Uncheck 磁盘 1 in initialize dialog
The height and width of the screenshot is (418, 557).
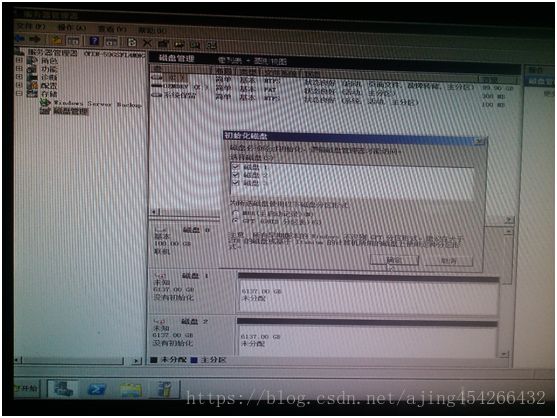tap(235, 166)
